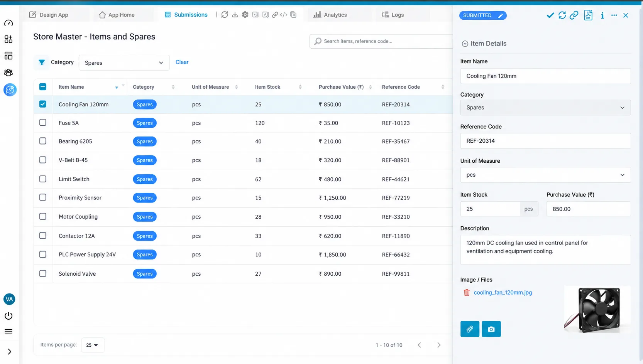
Task: Check the Limit Switch row checkbox
Action: [x=43, y=179]
